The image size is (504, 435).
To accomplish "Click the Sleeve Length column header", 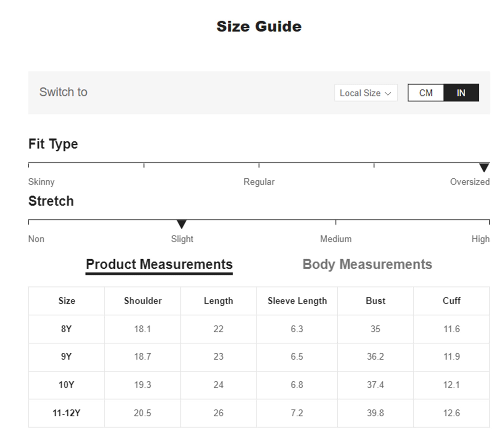I will click(x=297, y=301).
